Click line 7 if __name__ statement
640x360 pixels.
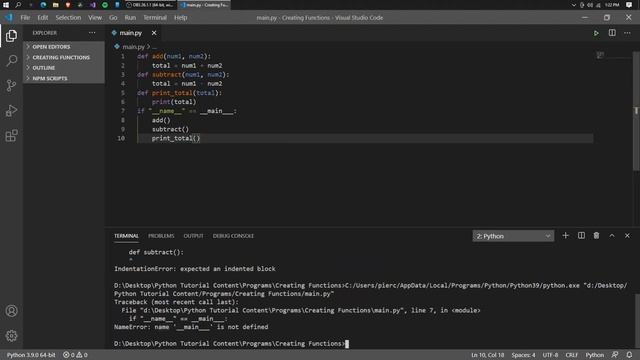[187, 111]
